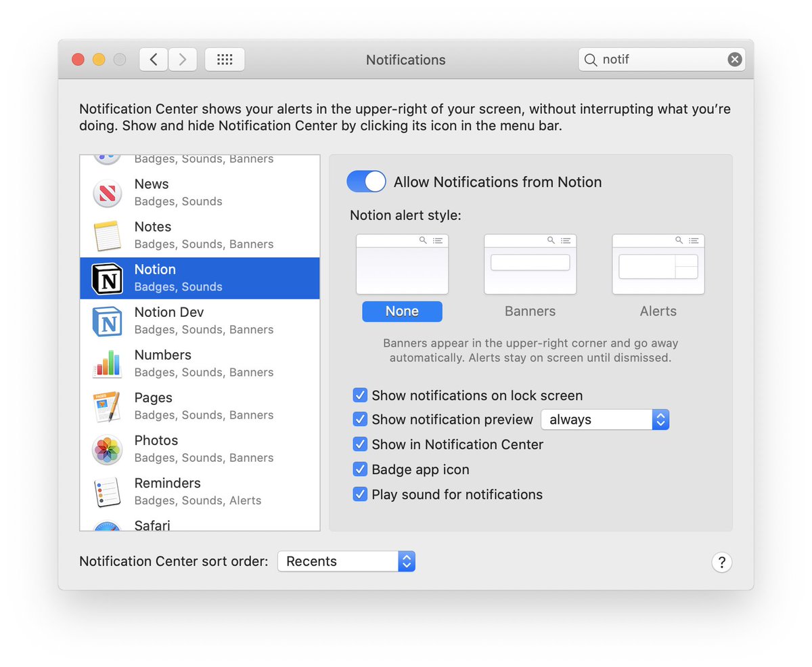
Task: Select Notes in the app list
Action: pos(200,236)
